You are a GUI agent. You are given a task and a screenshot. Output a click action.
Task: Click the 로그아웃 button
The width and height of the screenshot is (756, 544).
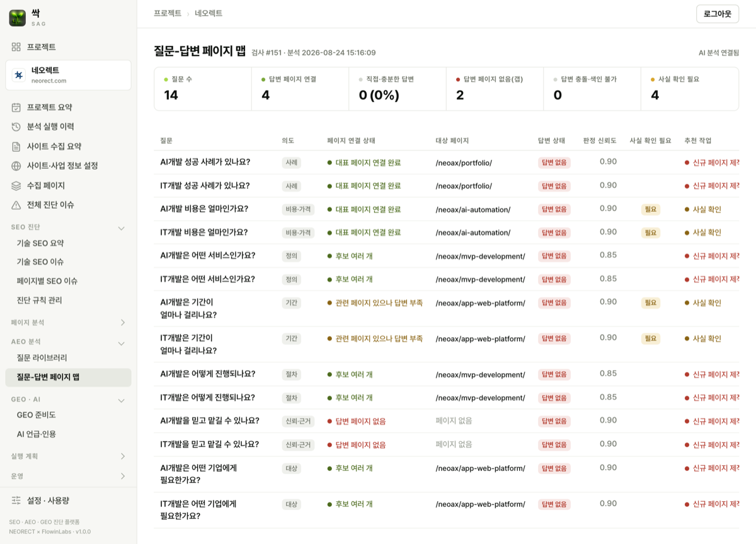[x=718, y=14]
